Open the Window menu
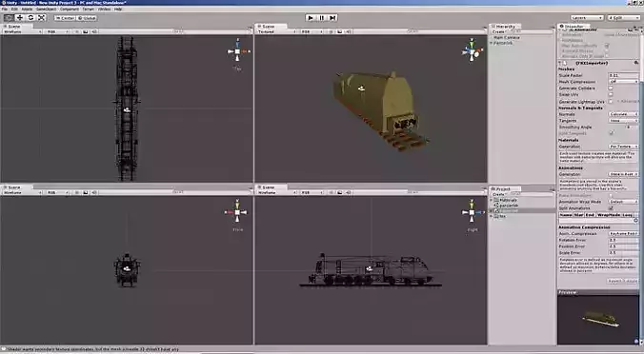644x354 pixels. coord(104,9)
